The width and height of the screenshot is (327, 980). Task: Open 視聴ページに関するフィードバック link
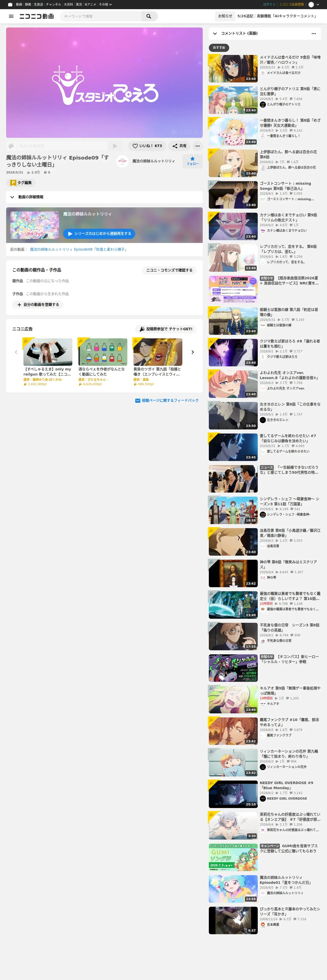point(167,401)
